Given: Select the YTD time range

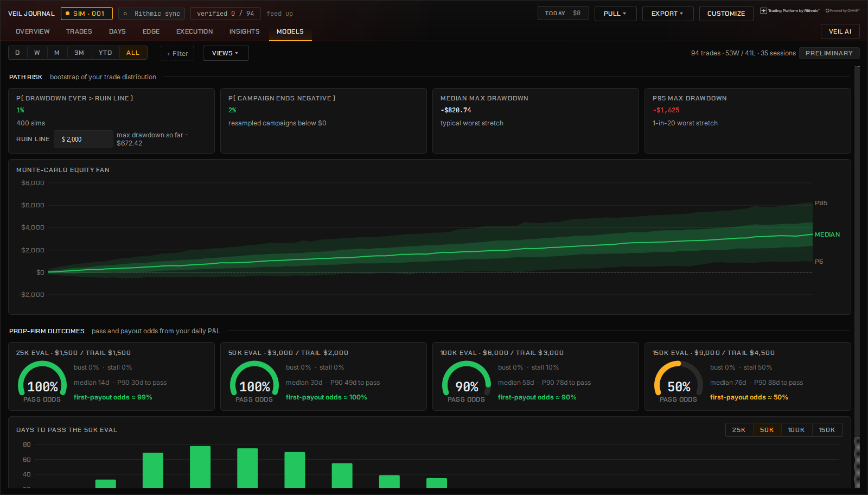Looking at the screenshot, I should 105,53.
